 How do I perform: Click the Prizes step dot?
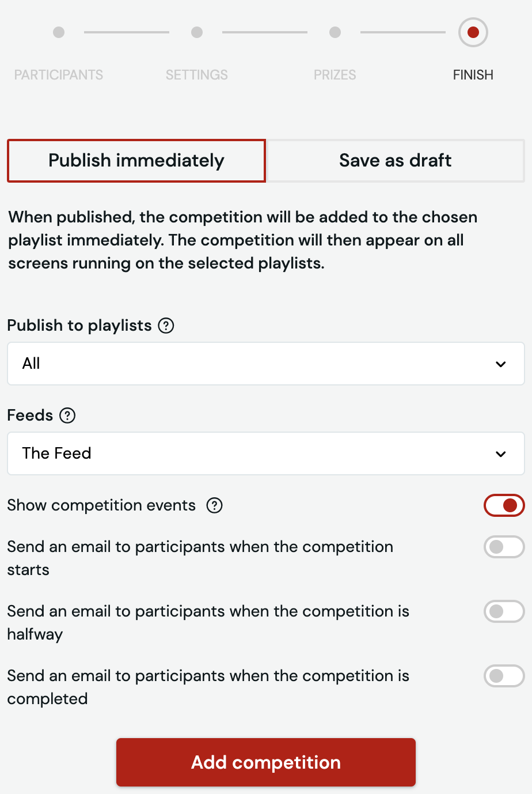(335, 32)
